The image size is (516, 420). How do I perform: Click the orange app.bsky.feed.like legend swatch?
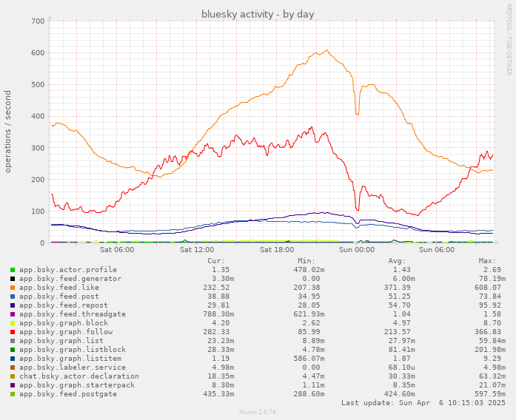pos(13,288)
